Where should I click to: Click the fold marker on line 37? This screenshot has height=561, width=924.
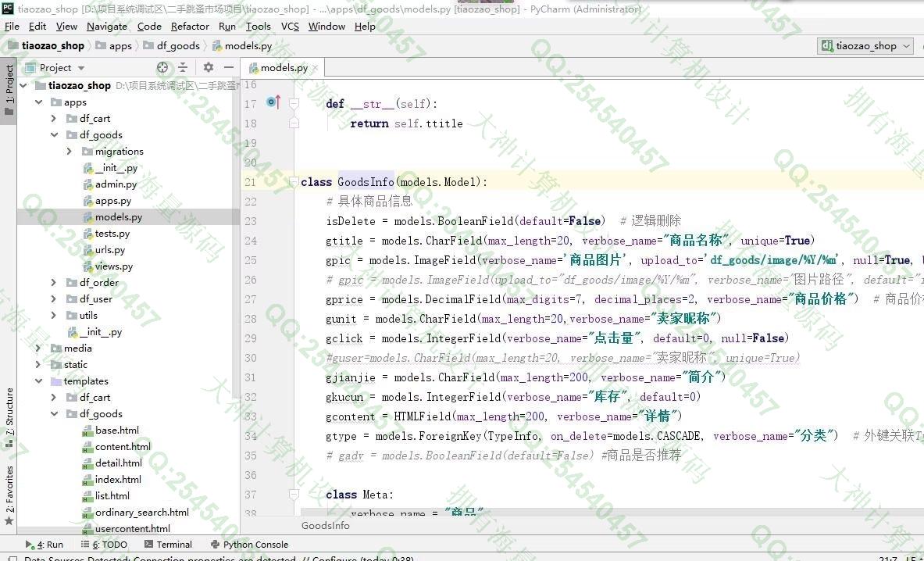click(x=293, y=495)
